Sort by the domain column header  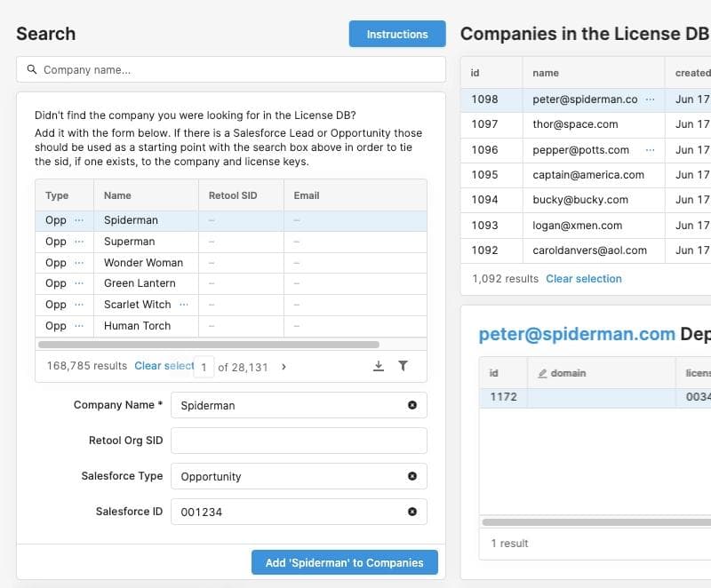coord(569,373)
